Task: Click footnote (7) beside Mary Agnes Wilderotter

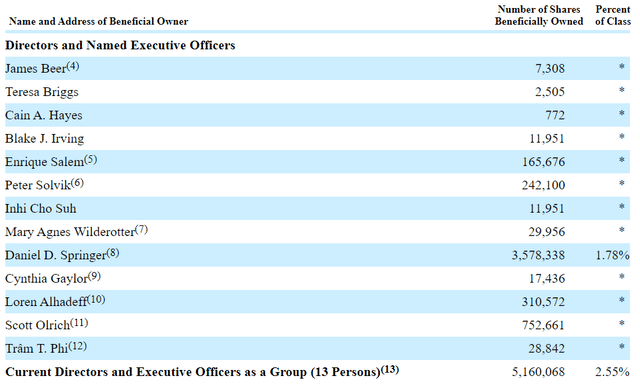Action: tap(141, 229)
